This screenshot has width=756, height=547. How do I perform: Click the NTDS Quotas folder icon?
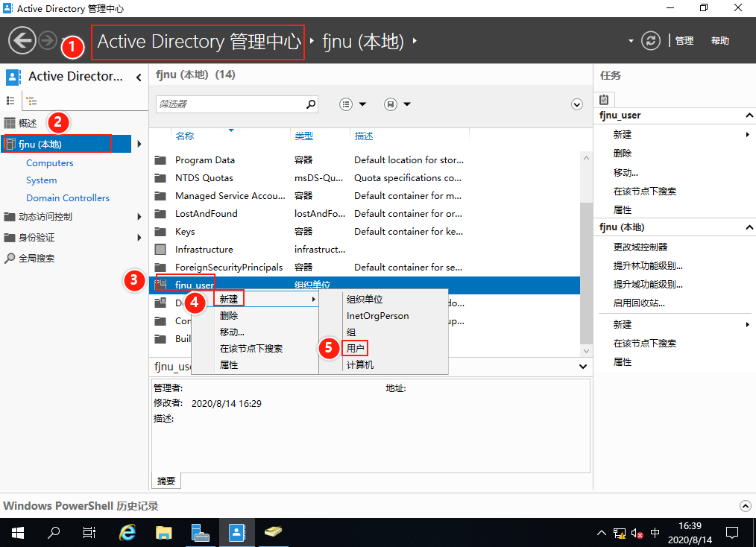tap(160, 178)
